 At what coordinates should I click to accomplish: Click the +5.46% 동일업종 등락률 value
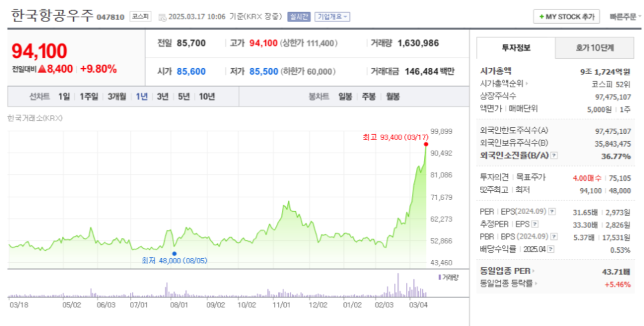pyautogui.click(x=617, y=284)
